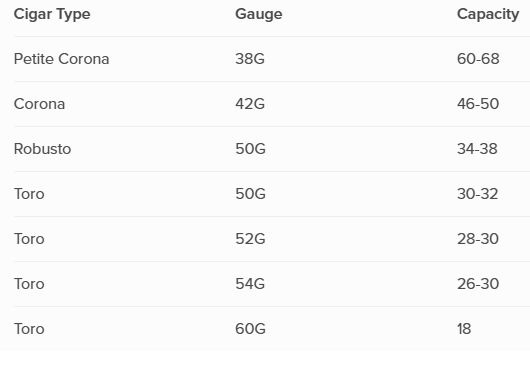Select the Toro cell in 54G row
The width and height of the screenshot is (530, 392).
click(x=29, y=284)
